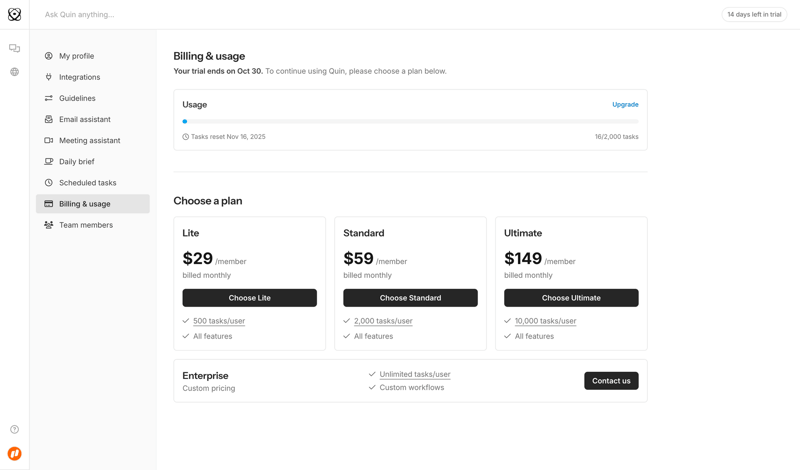Open Team members section

click(85, 225)
